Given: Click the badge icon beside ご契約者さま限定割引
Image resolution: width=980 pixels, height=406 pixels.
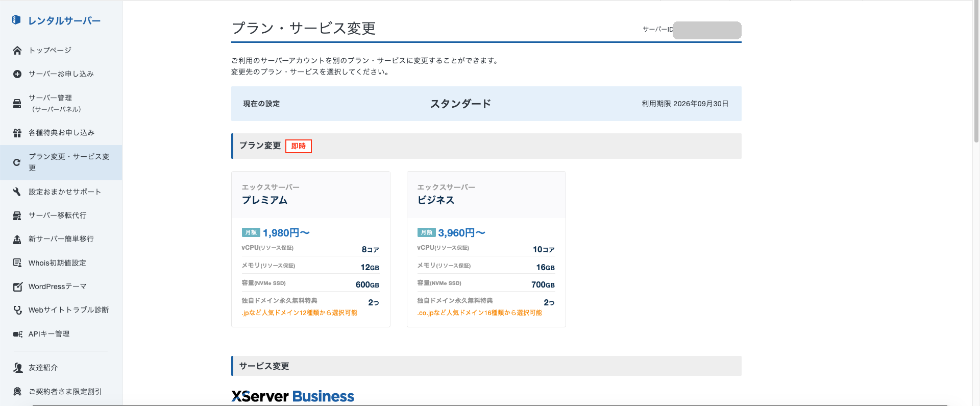Looking at the screenshot, I should click(x=17, y=391).
